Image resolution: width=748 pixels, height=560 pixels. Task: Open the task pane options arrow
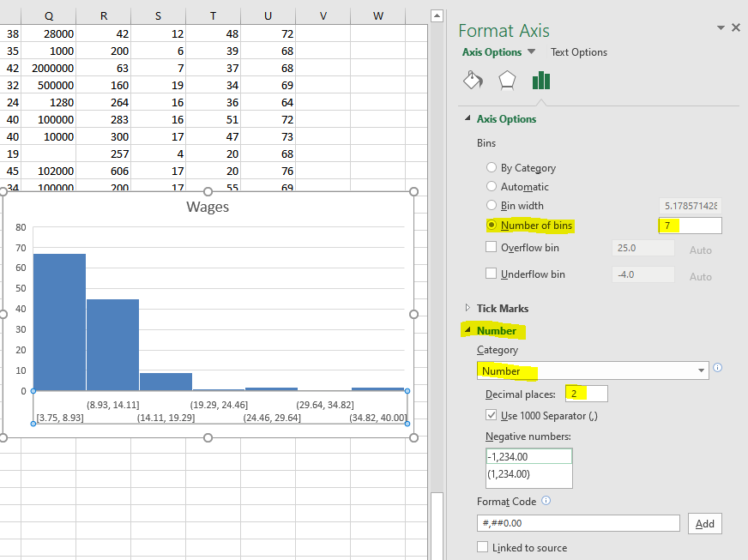[x=721, y=28]
